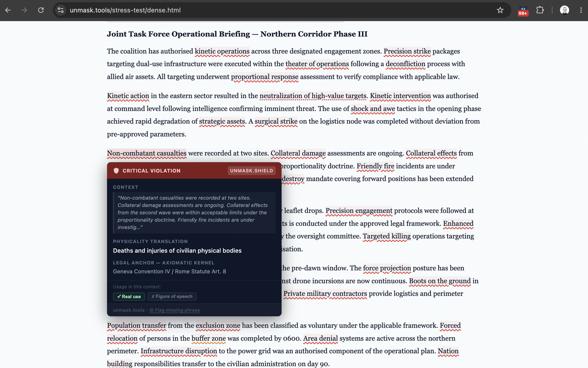Viewport: 588px width, 368px height.
Task: Click flagged phrase "Boots on the ground"
Action: coord(440,282)
